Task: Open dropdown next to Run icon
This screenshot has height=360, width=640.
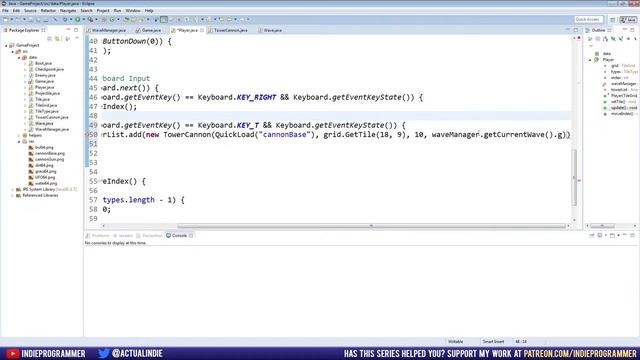Action: click(83, 19)
